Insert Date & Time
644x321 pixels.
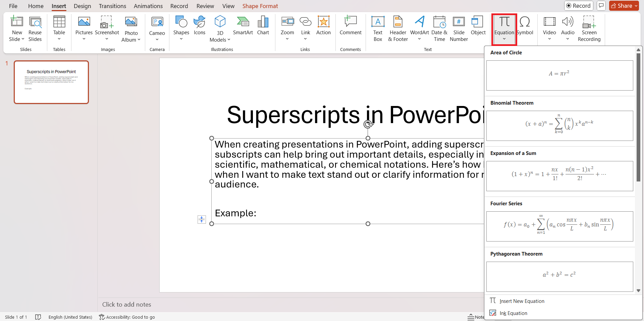439,29
